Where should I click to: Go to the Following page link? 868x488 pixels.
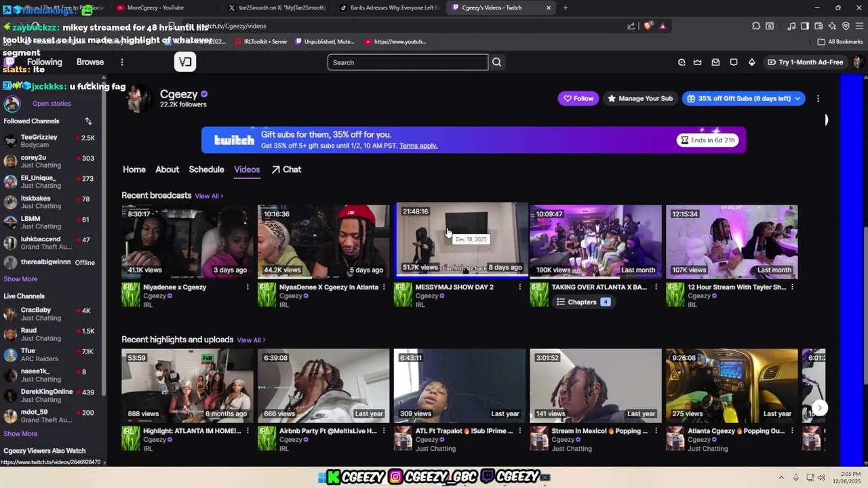tap(44, 62)
